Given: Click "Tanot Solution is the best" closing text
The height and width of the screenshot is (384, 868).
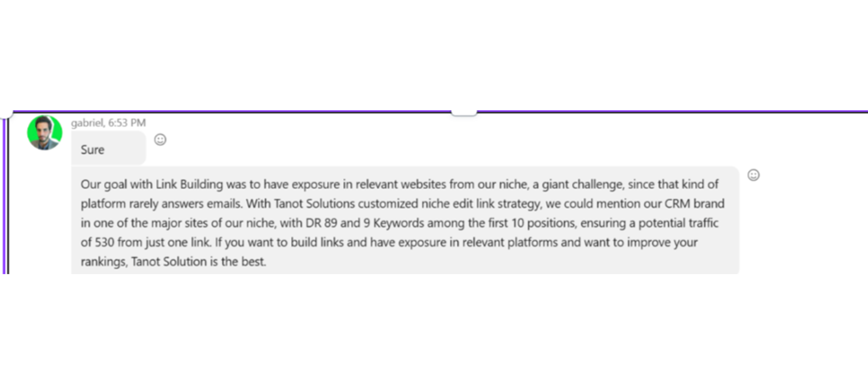Looking at the screenshot, I should coord(198,262).
